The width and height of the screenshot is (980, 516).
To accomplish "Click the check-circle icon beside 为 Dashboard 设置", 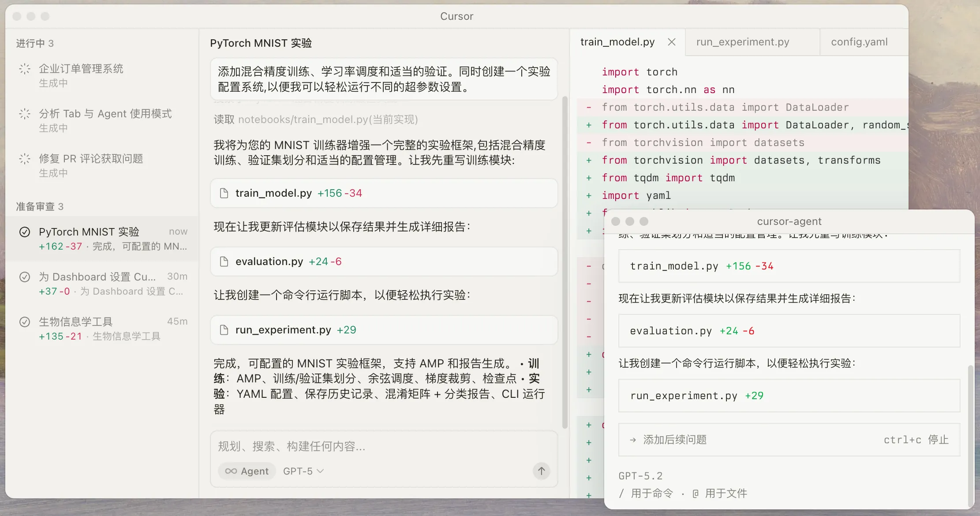I will pyautogui.click(x=25, y=277).
